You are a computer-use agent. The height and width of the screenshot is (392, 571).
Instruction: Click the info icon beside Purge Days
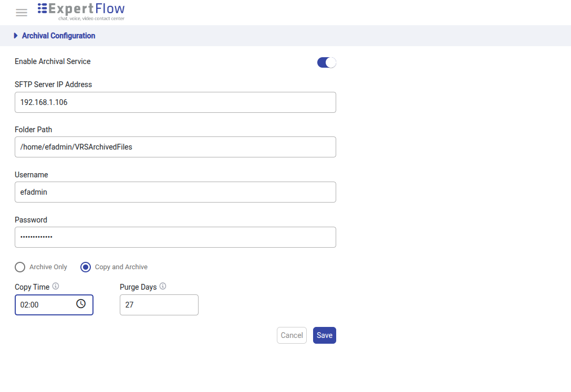[163, 287]
